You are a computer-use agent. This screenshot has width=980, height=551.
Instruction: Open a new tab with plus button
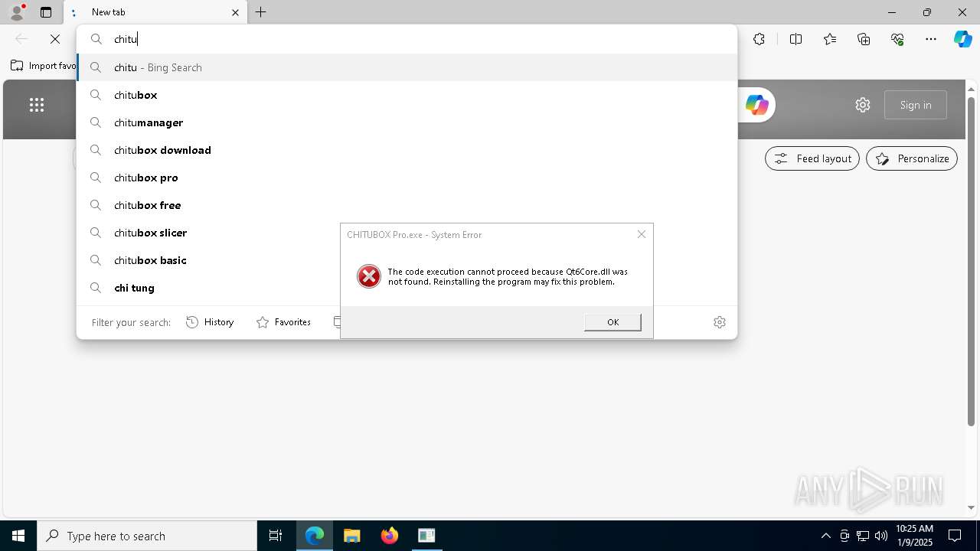pos(261,12)
